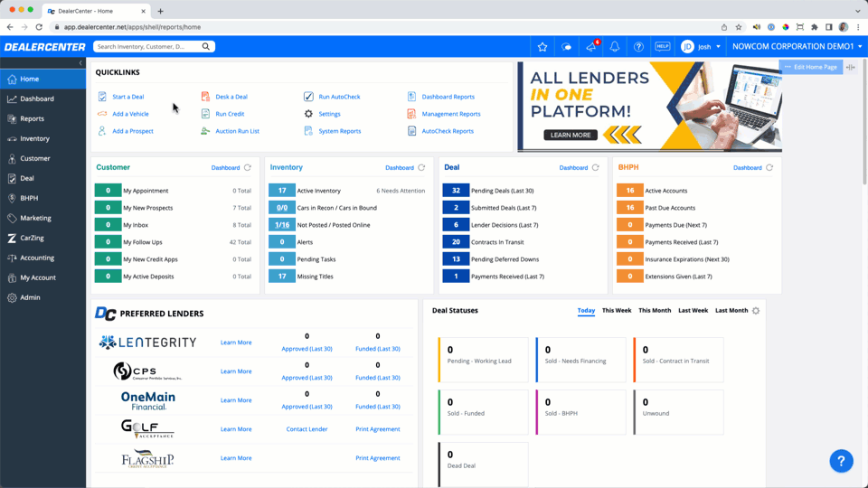Screen dimensions: 868x488
Task: Click Print Agreement for Flagship
Action: [378, 457]
